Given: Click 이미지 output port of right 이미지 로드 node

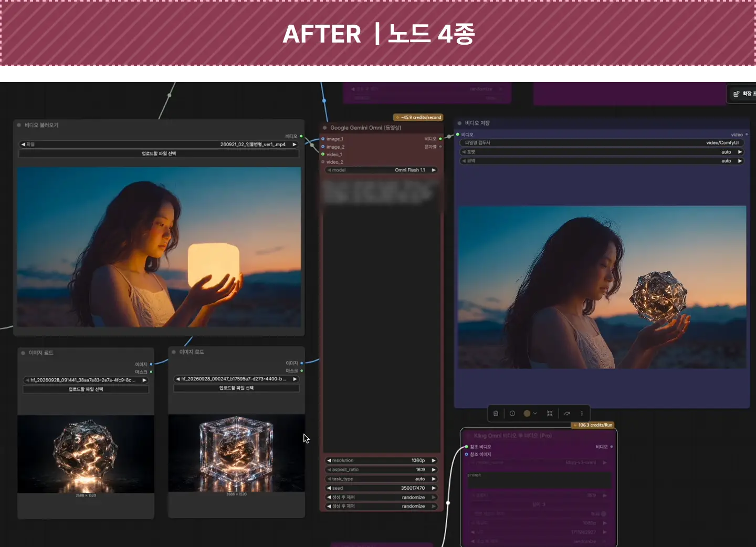Looking at the screenshot, I should [x=302, y=363].
